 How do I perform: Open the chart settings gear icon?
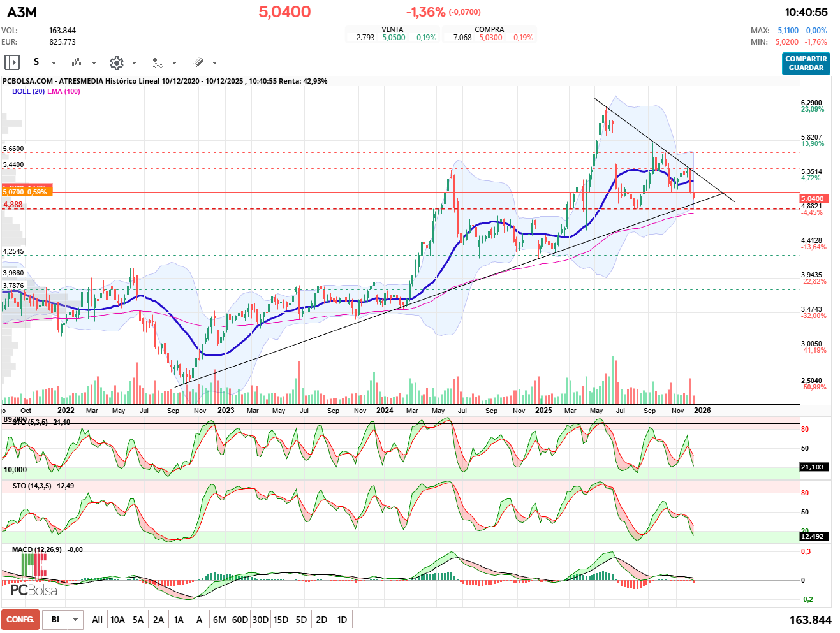[116, 62]
